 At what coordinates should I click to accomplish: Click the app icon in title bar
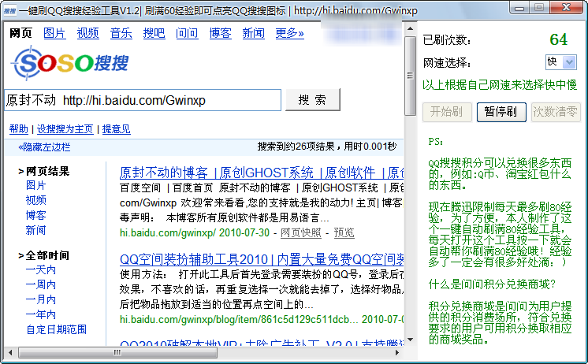[x=9, y=10]
